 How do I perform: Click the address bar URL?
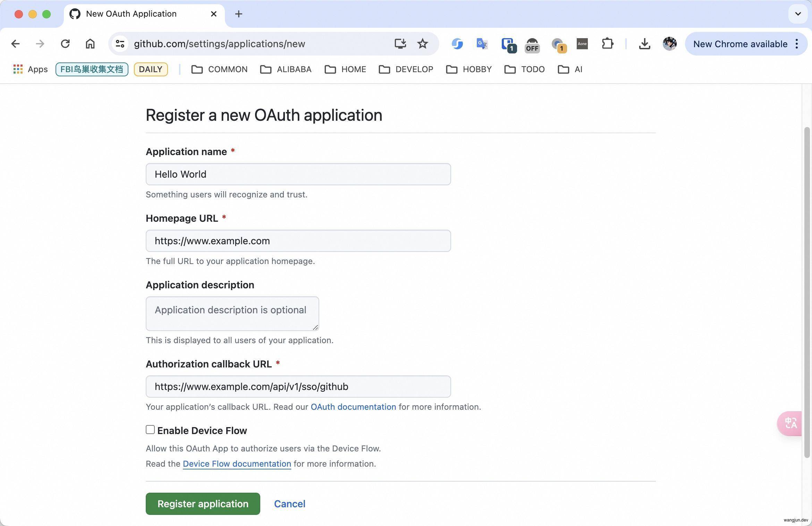(219, 44)
